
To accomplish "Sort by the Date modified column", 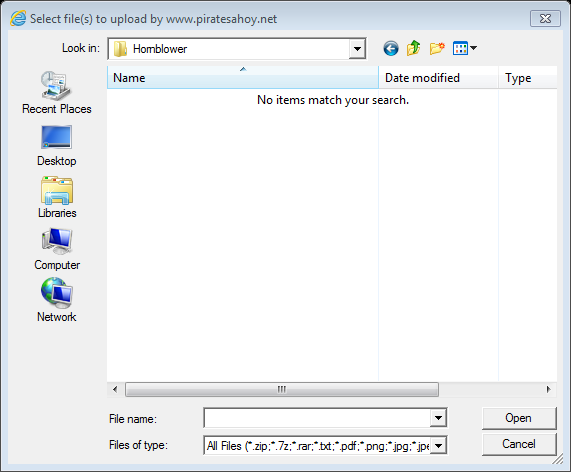I will coord(438,78).
